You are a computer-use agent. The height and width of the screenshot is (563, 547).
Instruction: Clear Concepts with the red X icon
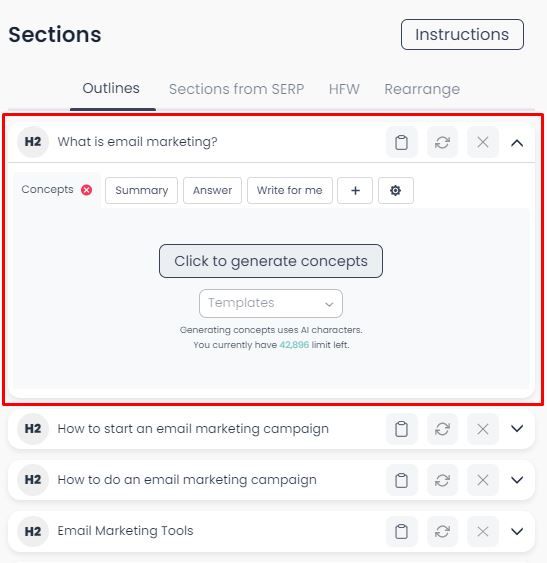click(x=86, y=190)
